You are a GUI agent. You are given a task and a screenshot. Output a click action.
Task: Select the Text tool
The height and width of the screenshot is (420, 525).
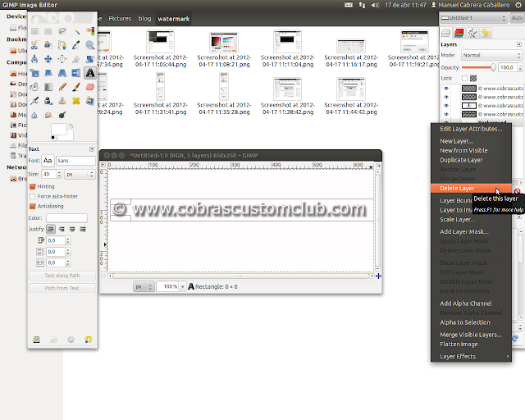90,73
